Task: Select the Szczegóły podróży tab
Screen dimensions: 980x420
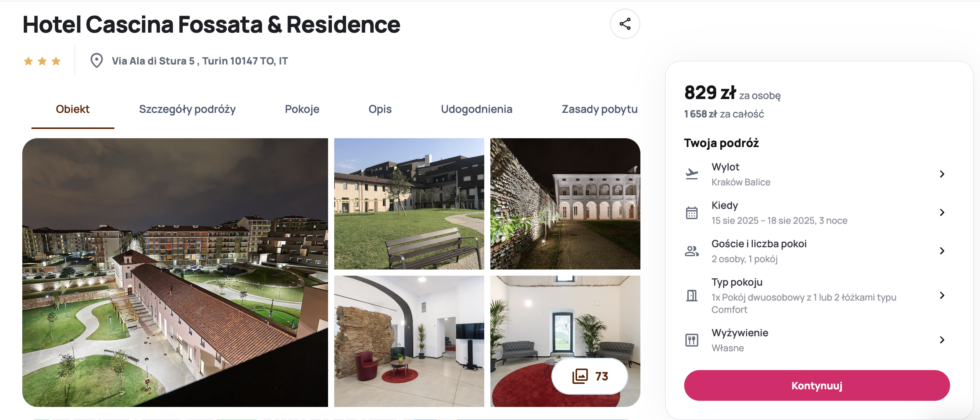Action: coord(187,109)
